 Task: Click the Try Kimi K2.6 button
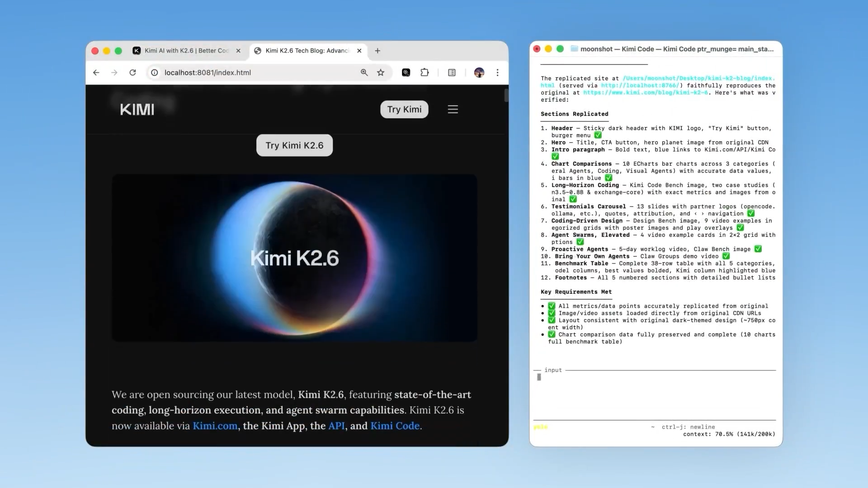[x=294, y=145]
